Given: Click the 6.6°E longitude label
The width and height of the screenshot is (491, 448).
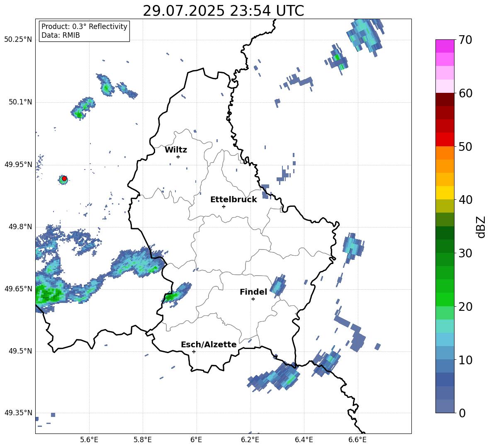Looking at the screenshot, I should (x=357, y=440).
